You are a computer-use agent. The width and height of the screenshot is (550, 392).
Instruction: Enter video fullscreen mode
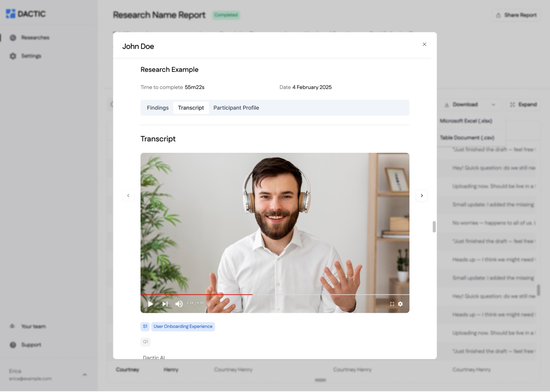pos(392,304)
